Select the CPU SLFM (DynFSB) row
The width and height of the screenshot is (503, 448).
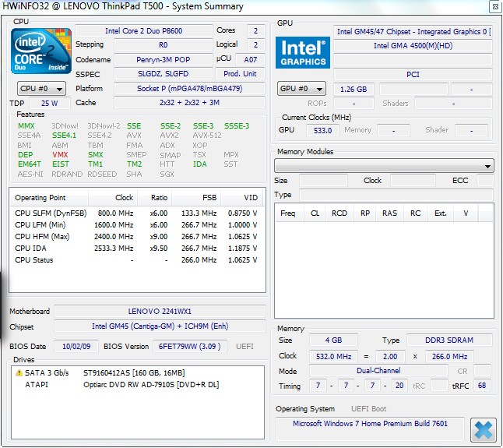point(136,213)
